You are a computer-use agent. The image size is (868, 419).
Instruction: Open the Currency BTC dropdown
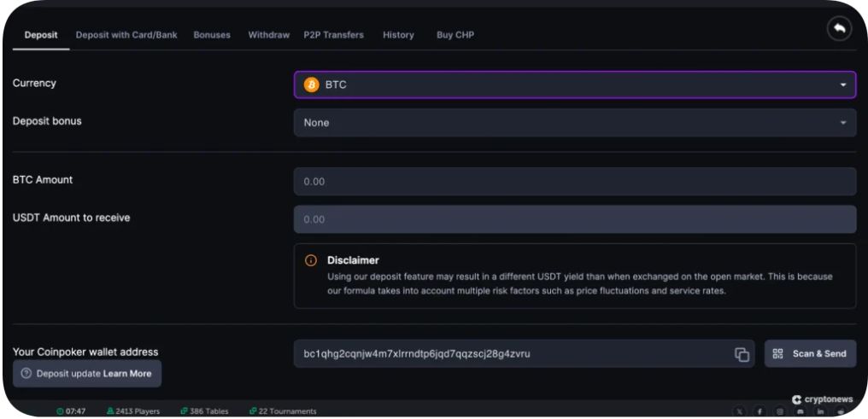(x=575, y=85)
